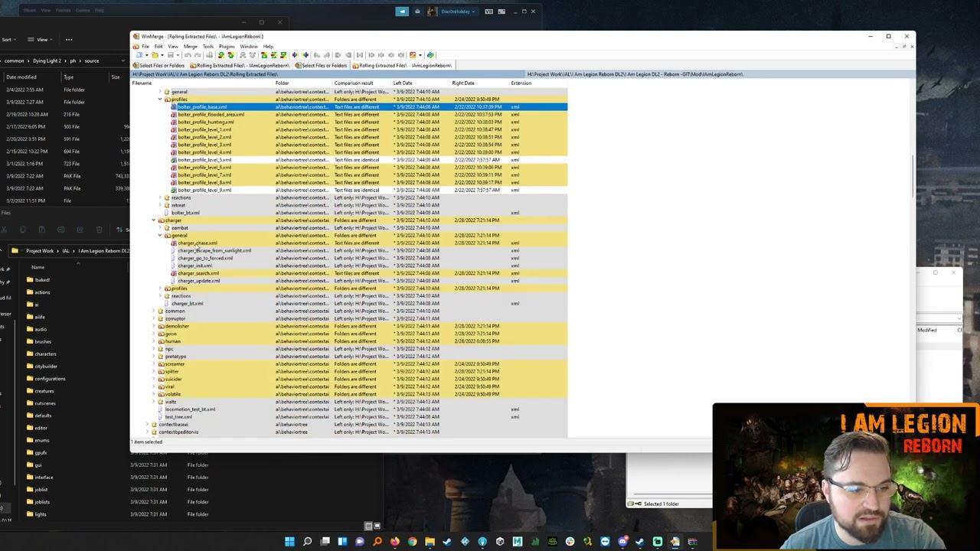Select the bolter_profile_level_9.xml row
Image resolution: width=980 pixels, height=551 pixels.
[x=349, y=191]
